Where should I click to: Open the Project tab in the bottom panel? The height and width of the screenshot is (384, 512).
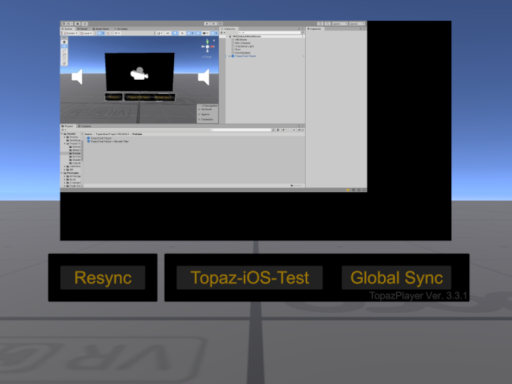68,126
